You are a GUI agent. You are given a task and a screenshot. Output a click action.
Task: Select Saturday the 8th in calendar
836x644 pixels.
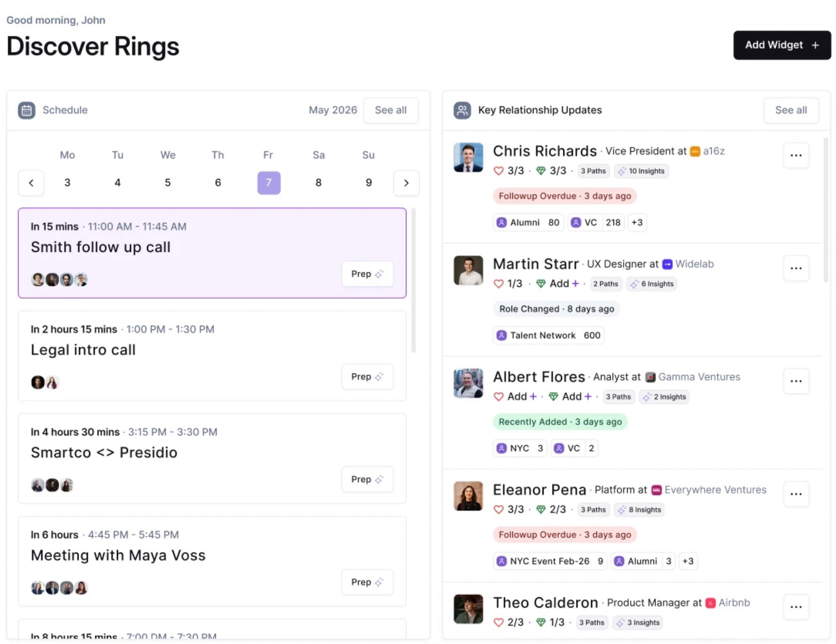pos(319,183)
